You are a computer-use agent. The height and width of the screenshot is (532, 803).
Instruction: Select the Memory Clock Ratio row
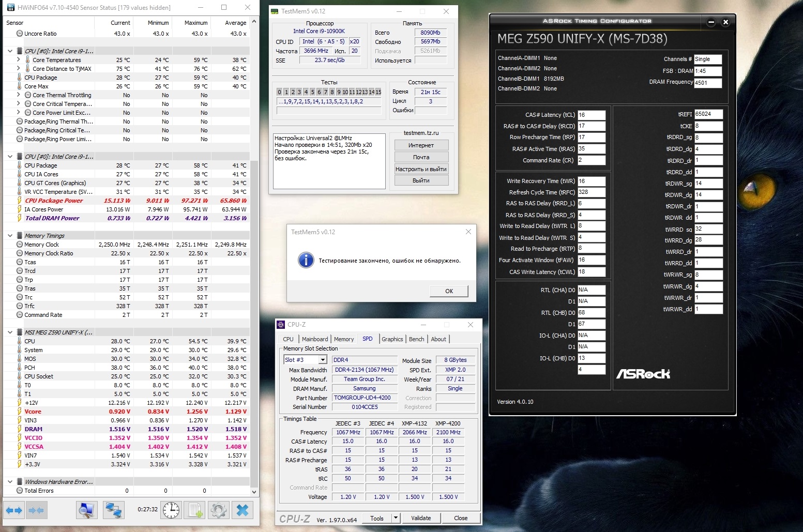(x=126, y=253)
